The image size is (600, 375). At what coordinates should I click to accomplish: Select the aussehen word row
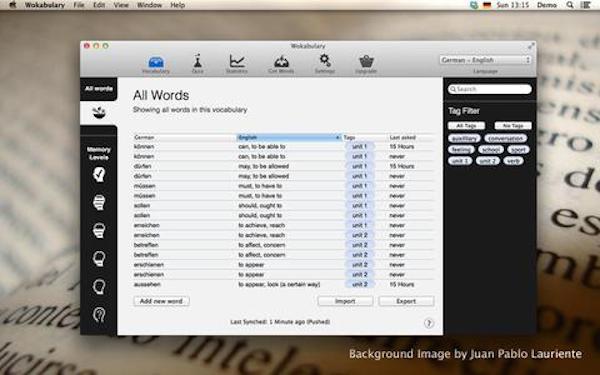click(x=284, y=284)
